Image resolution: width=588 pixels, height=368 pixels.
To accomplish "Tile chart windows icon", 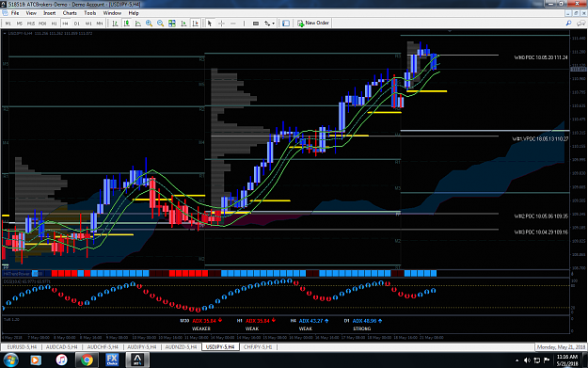I will 172,24.
